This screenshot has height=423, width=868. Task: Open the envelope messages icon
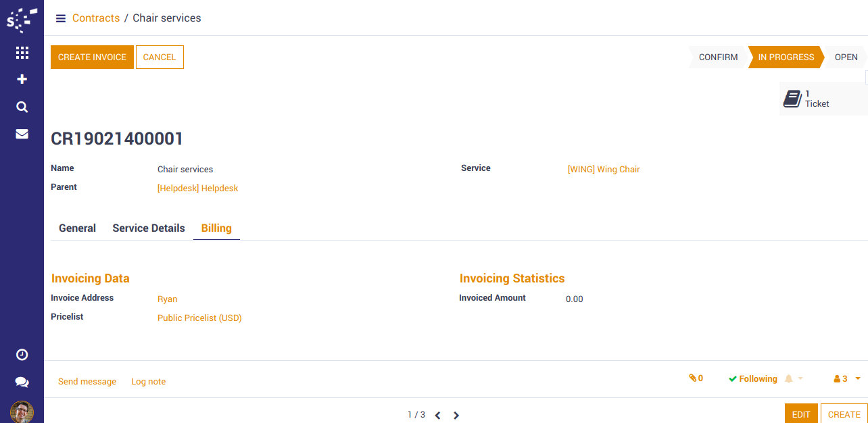coord(22,134)
